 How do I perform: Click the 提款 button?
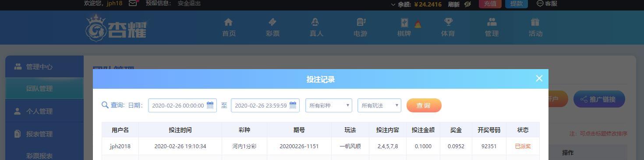(517, 3)
